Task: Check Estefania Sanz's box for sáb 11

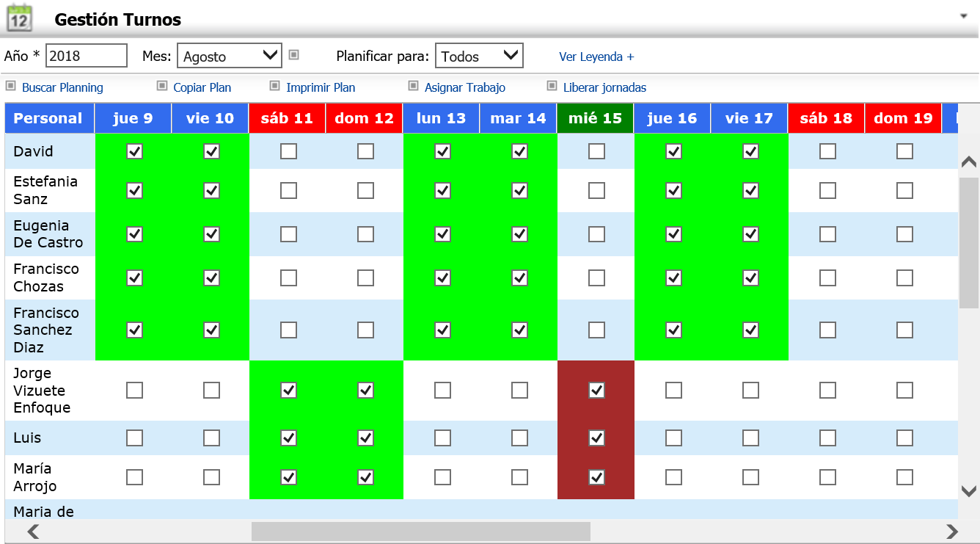Action: click(288, 190)
